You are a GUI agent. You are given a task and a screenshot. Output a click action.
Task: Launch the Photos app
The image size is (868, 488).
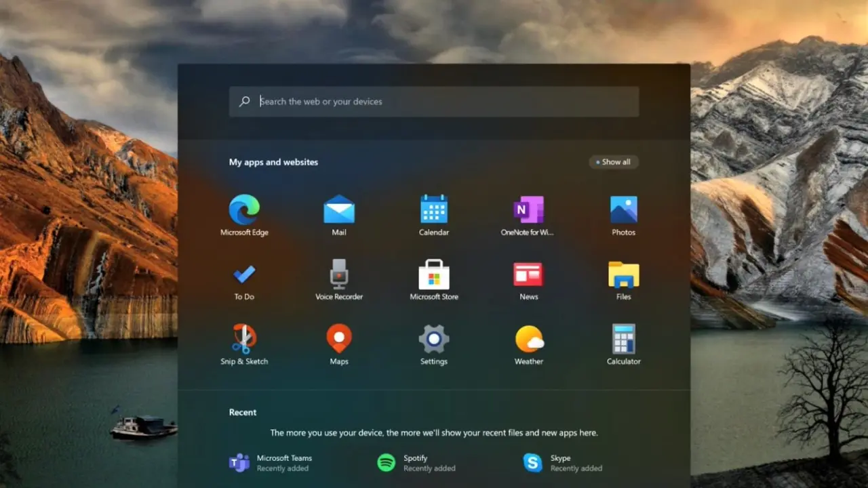click(x=623, y=210)
